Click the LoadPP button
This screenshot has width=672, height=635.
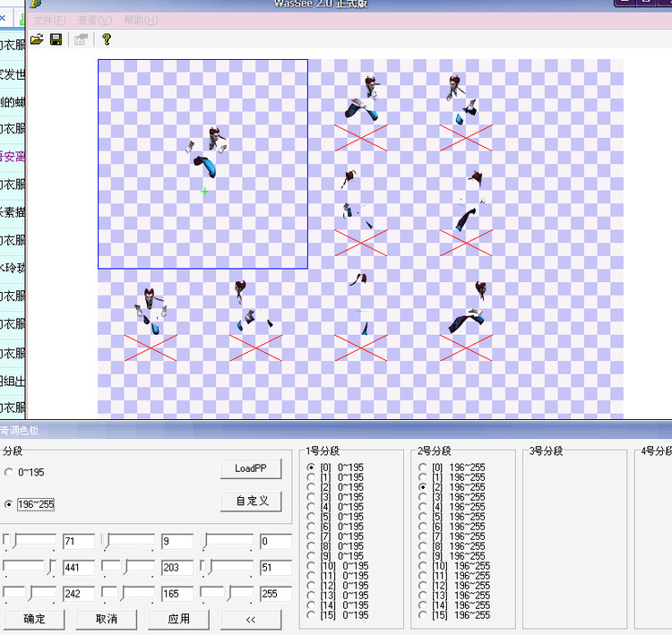pos(251,468)
